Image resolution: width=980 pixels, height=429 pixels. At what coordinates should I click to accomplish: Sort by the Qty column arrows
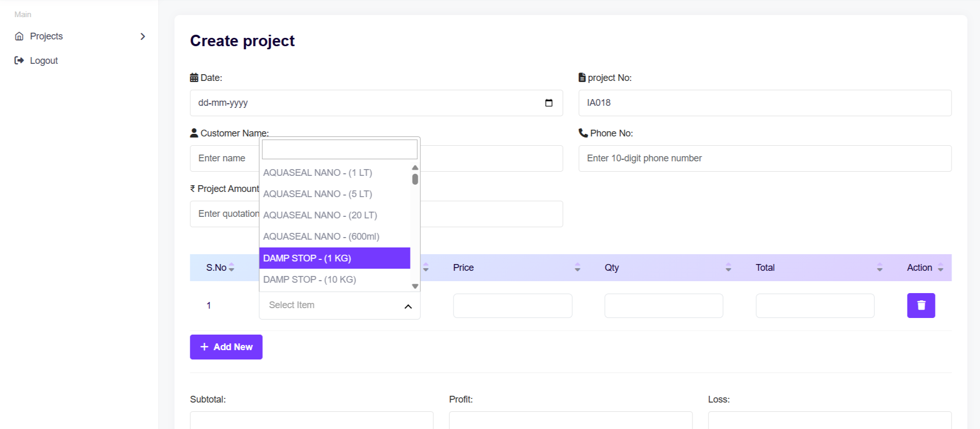click(x=728, y=268)
